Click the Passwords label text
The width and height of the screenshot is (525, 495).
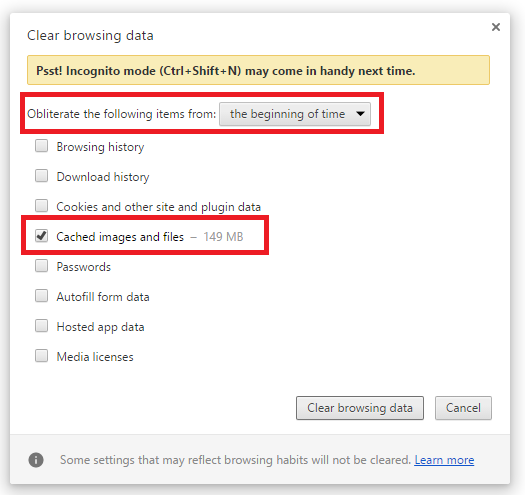[84, 267]
